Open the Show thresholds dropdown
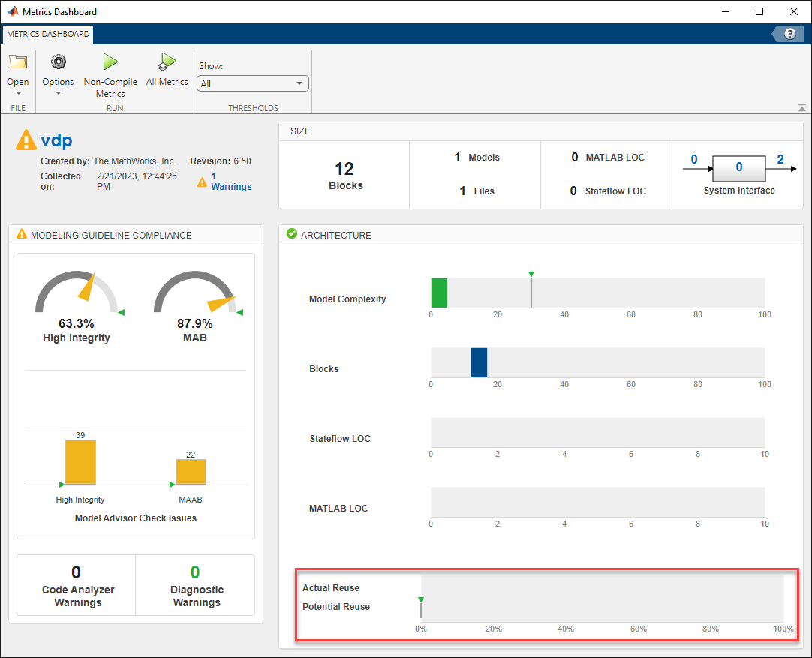This screenshot has height=658, width=812. tap(252, 83)
